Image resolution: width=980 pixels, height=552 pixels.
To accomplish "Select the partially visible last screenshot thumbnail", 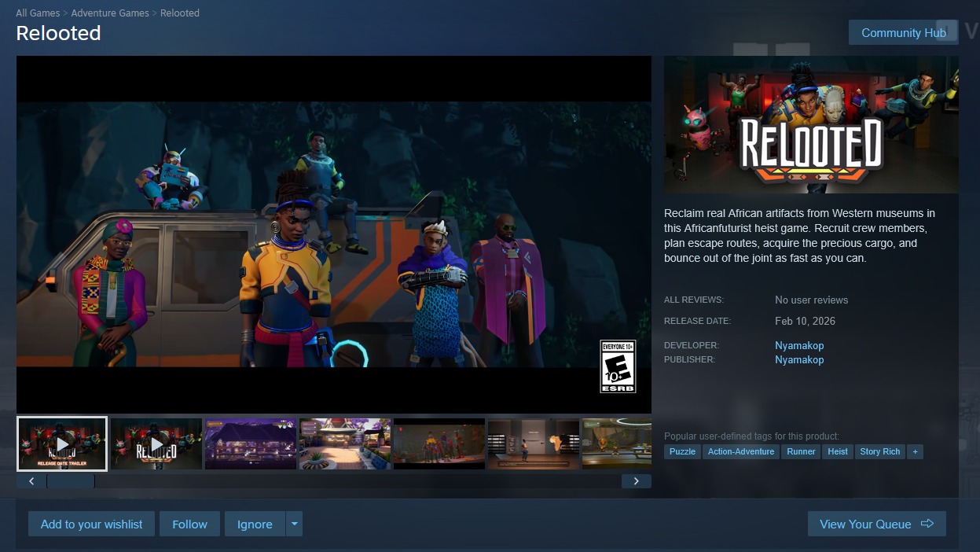I will (617, 443).
